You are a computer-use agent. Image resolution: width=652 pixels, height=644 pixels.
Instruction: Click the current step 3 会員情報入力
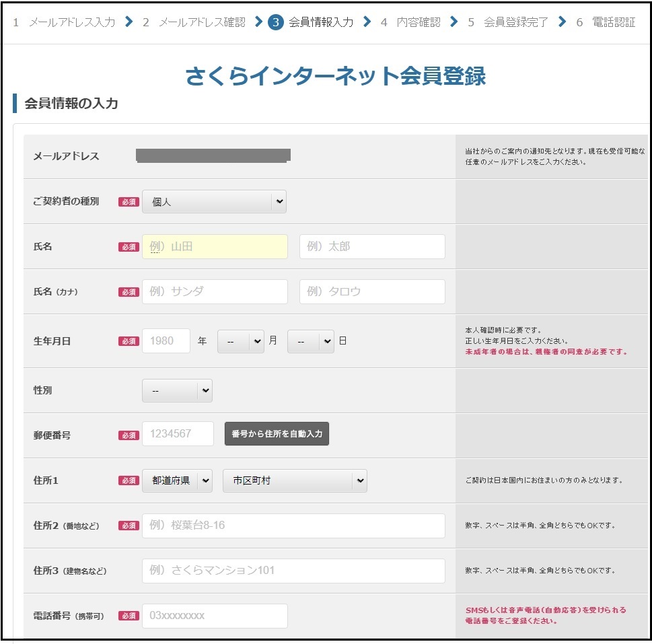(x=311, y=22)
